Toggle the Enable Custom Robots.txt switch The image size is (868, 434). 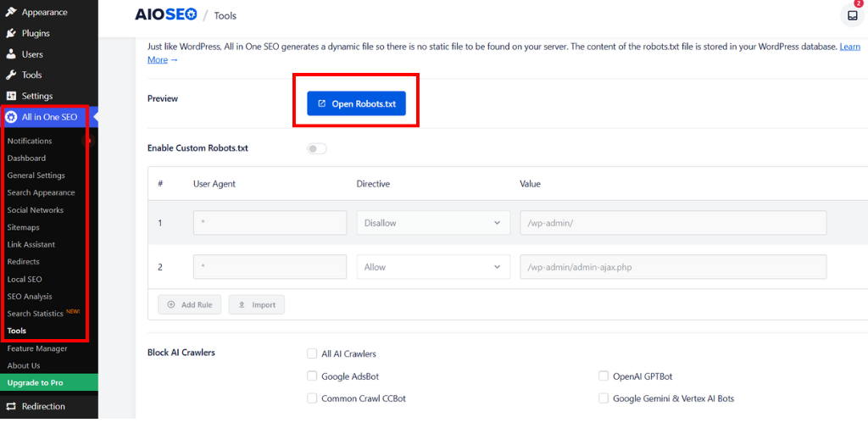coord(317,148)
